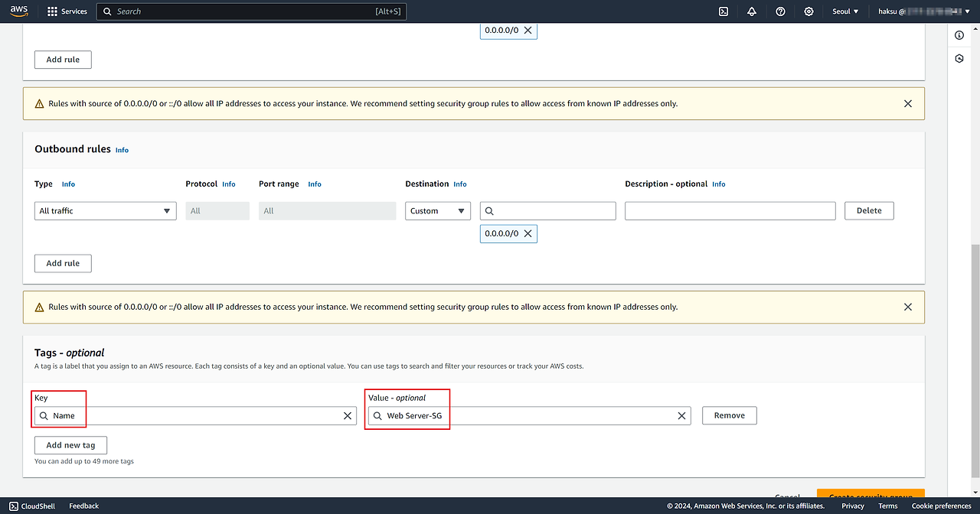The height and width of the screenshot is (514, 980).
Task: Click the outbound rule Description input field
Action: click(x=730, y=211)
